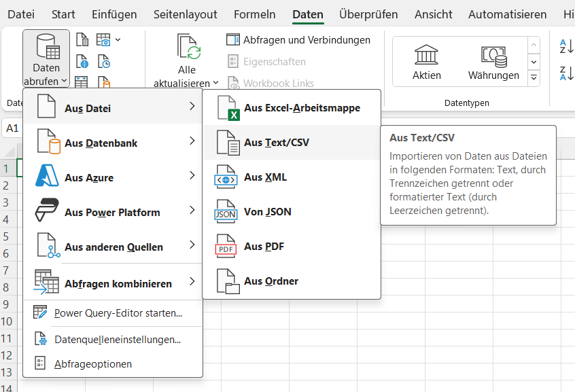Click the Aus Azure menu label
575x392 pixels.
tap(89, 177)
